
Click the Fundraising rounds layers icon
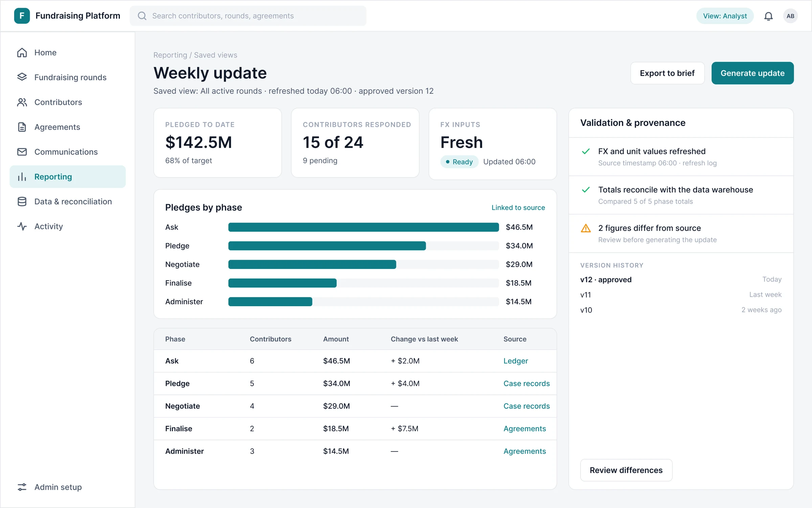(x=22, y=77)
